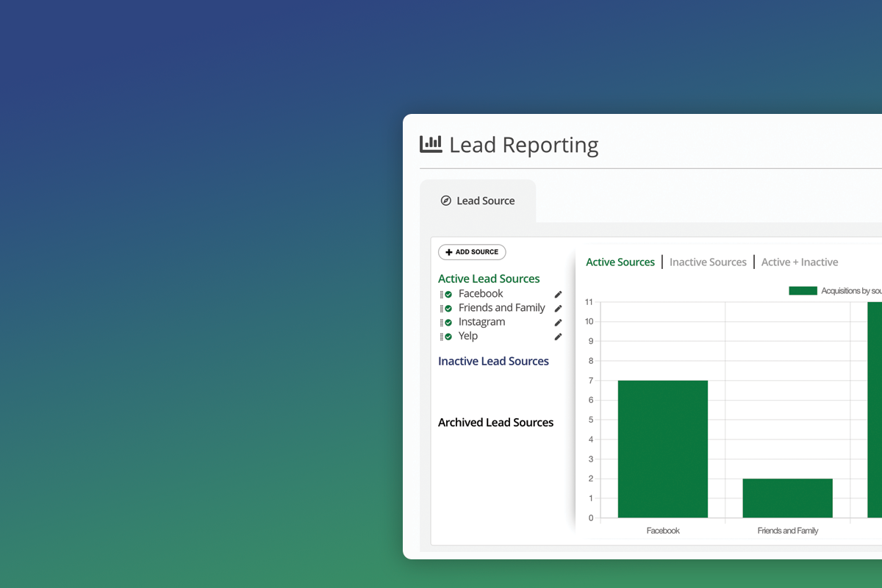Image resolution: width=882 pixels, height=588 pixels.
Task: Deactivate Instagram via its green checkmark toggle
Action: (x=448, y=322)
